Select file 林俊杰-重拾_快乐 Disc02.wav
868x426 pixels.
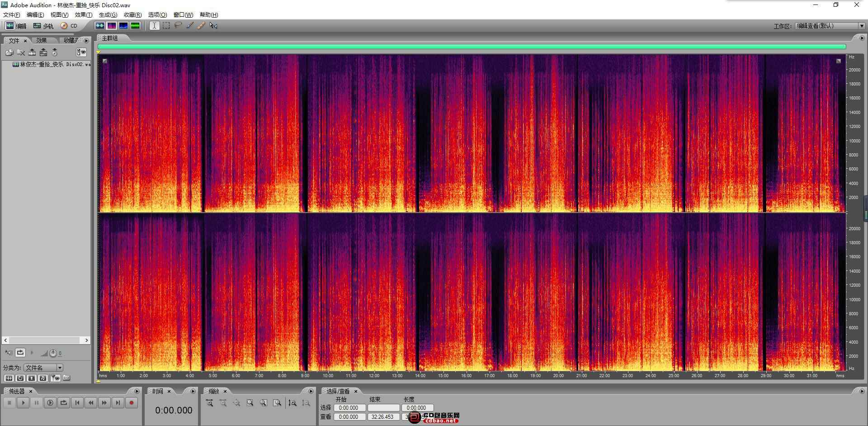point(52,64)
